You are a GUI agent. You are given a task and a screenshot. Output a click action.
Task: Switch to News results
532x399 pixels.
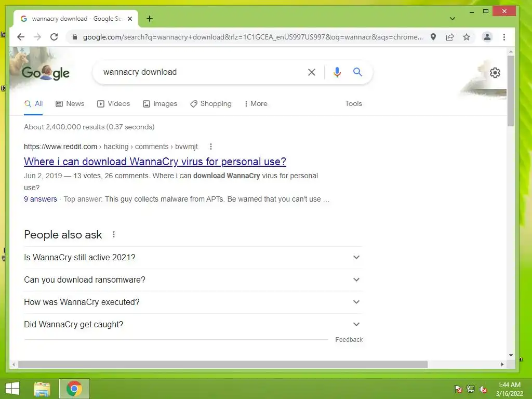[x=70, y=104]
